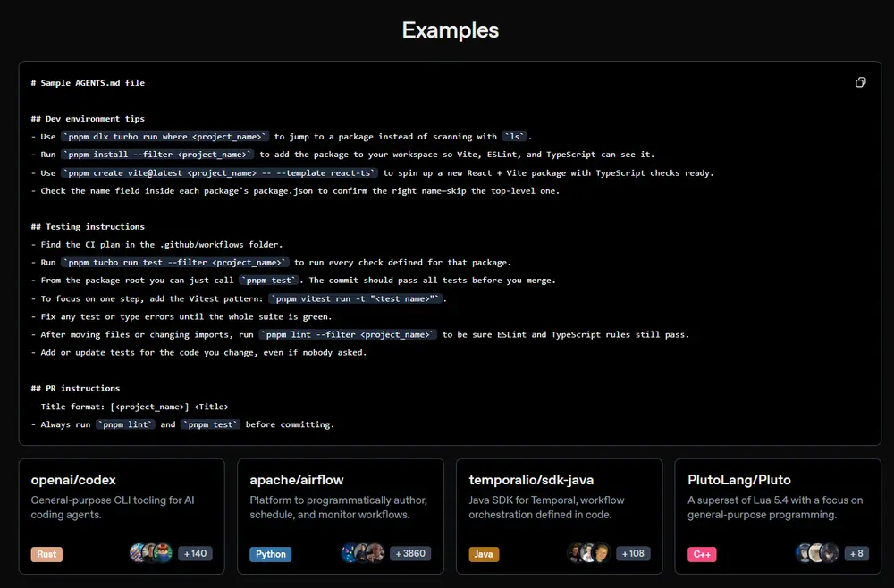This screenshot has height=588, width=894.
Task: Click the Examples section heading
Action: [450, 29]
